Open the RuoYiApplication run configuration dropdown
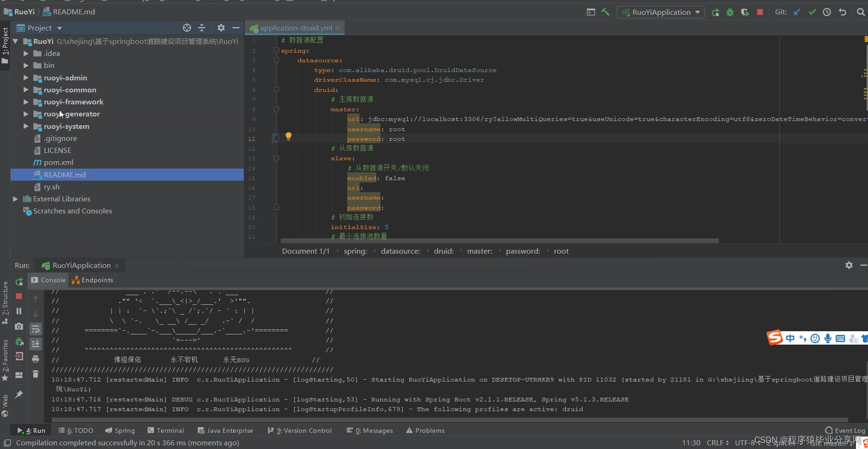This screenshot has height=449, width=868. click(x=661, y=12)
